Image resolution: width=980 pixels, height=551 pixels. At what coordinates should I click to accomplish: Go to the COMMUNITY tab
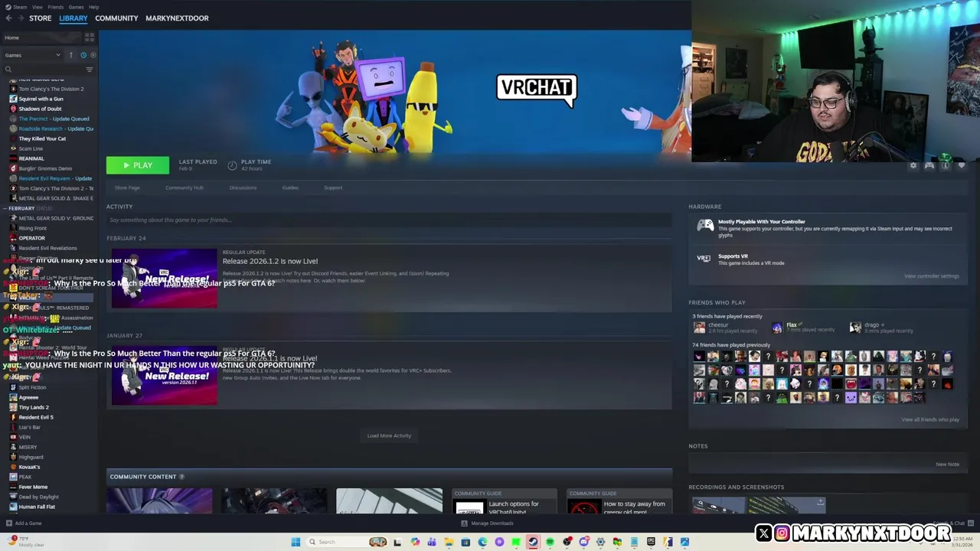[x=116, y=18]
